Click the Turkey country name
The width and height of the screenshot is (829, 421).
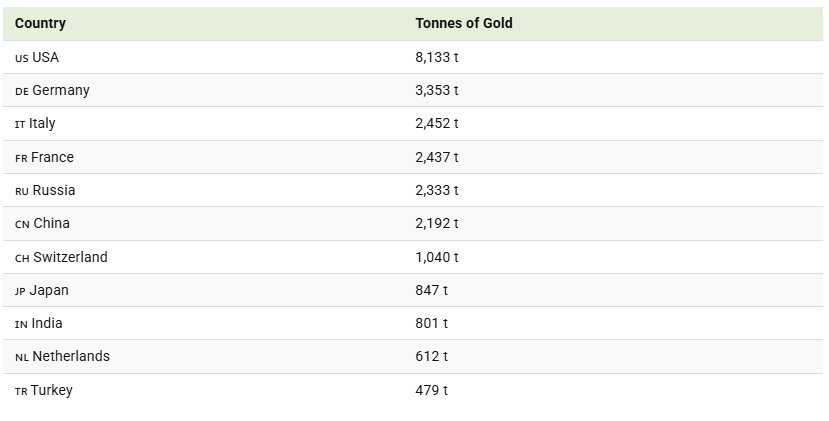click(x=51, y=391)
